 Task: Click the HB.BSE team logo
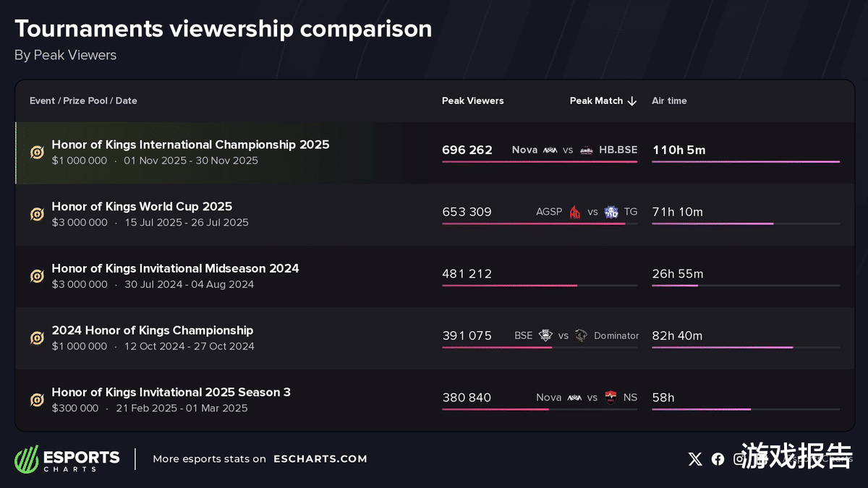point(587,150)
